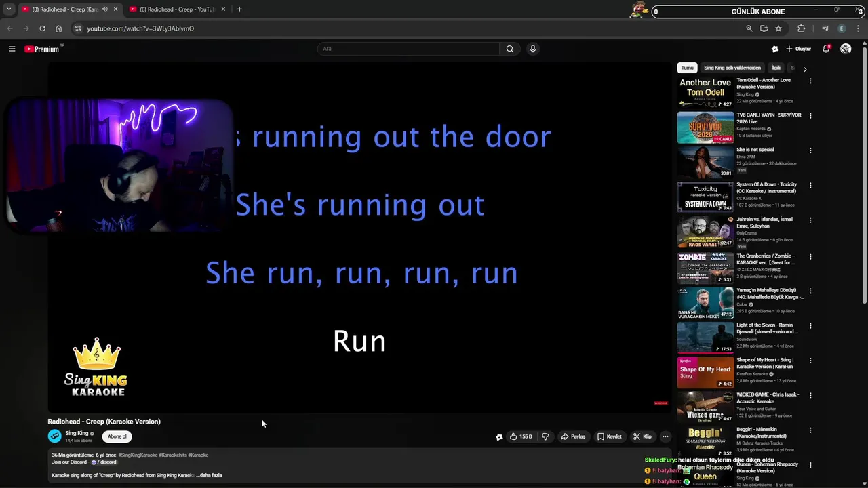Click the extension icon left of like button

[499, 437]
